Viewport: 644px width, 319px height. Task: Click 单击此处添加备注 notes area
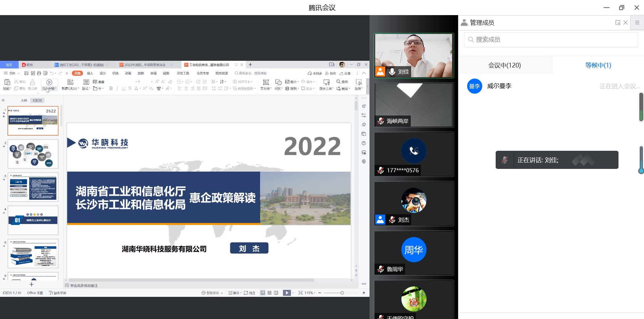pyautogui.click(x=84, y=285)
